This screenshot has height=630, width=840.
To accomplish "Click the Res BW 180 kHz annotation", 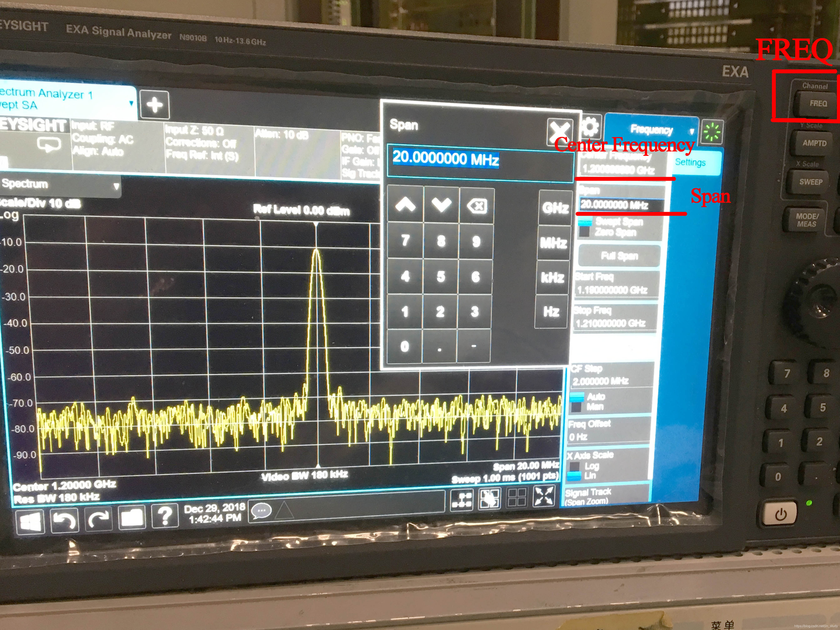I will (x=57, y=498).
